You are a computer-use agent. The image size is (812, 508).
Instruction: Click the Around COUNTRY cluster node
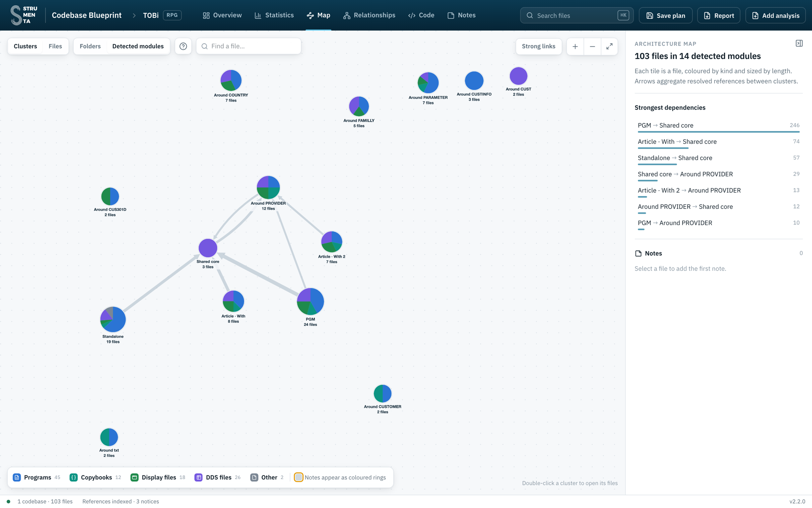(x=231, y=80)
